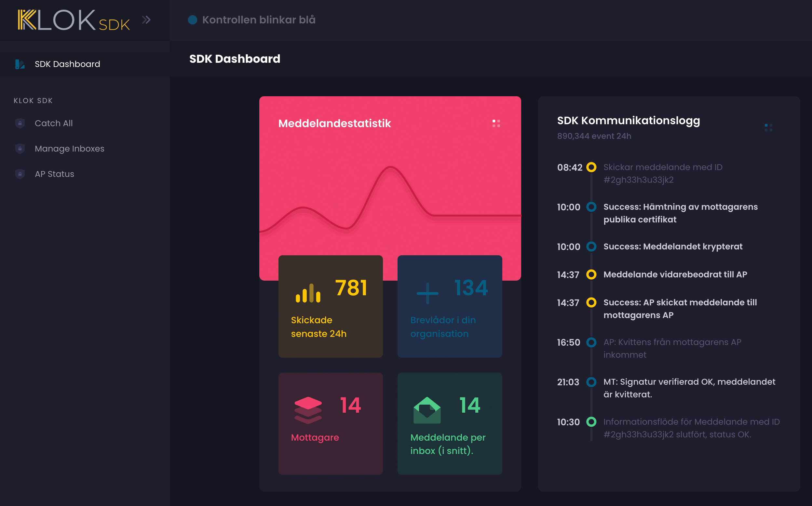Click the blue plus icon
Viewport: 812px width, 506px height.
(x=427, y=293)
